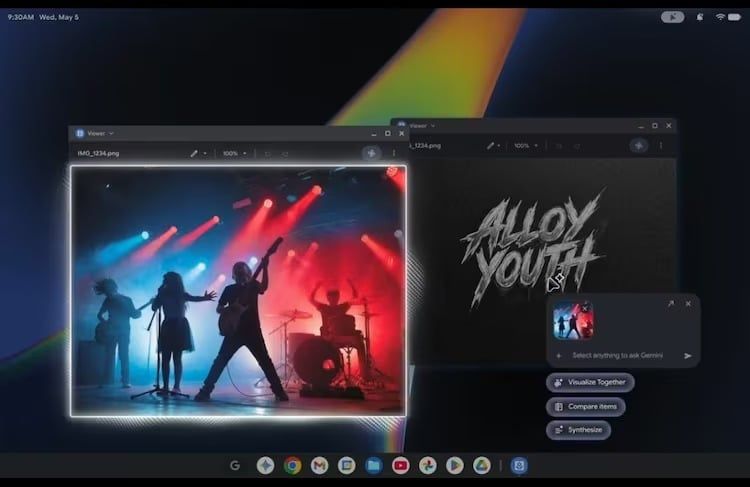
Task: Click the pen edit tool in front Viewer
Action: tap(194, 154)
